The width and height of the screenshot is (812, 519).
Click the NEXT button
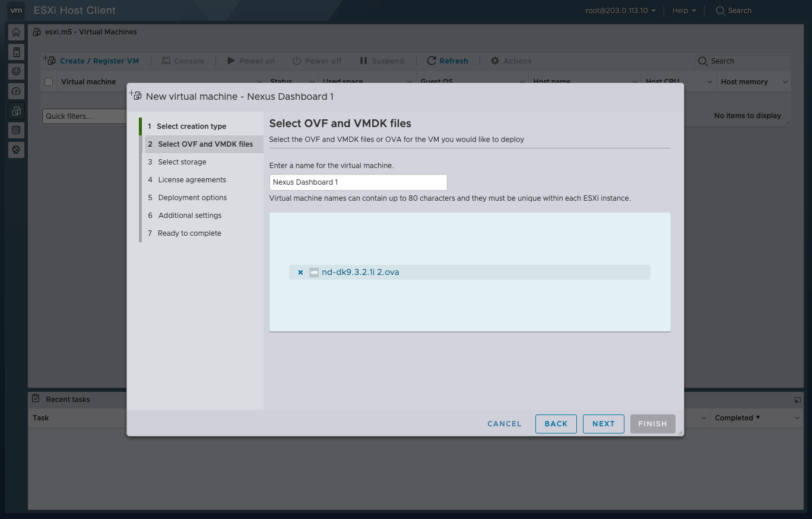[x=604, y=423]
